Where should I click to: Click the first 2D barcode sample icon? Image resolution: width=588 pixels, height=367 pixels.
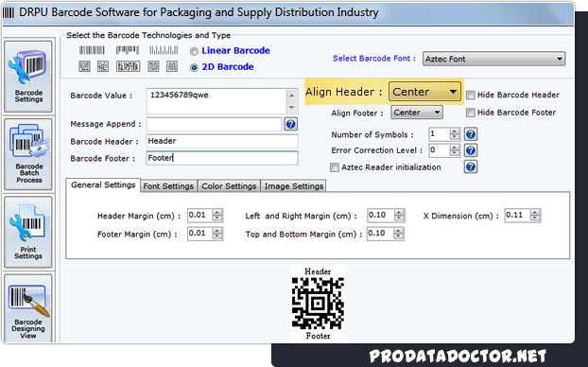(84, 66)
